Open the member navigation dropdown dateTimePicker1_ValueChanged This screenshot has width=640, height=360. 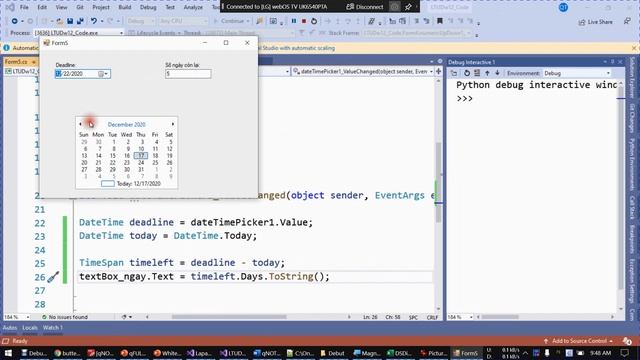pyautogui.click(x=363, y=72)
